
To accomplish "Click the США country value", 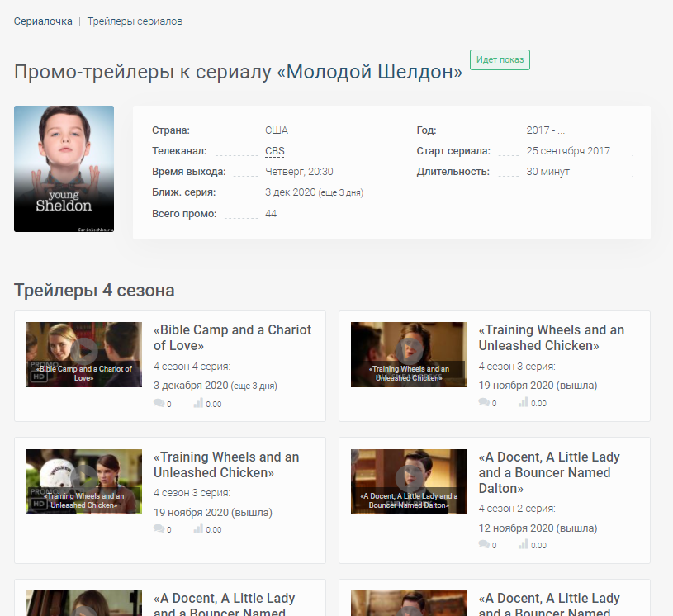I will point(277,130).
